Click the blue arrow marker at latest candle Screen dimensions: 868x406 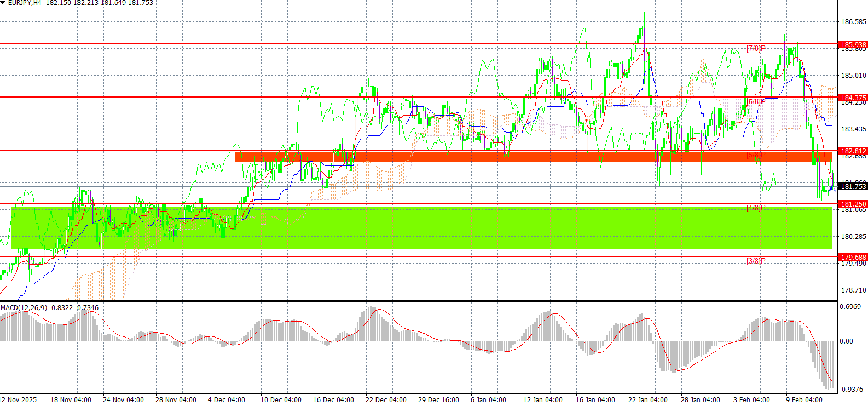coord(831,188)
